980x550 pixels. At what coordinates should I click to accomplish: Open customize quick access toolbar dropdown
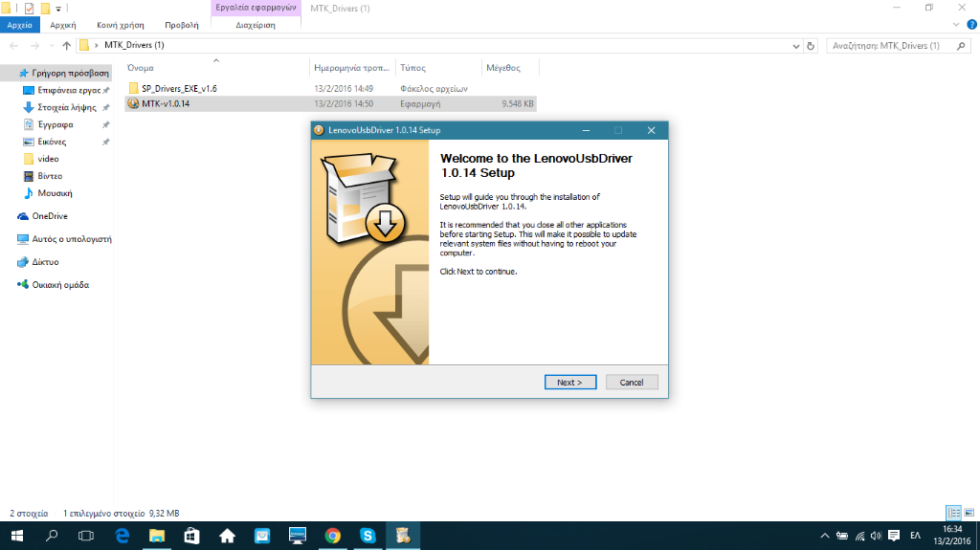click(x=58, y=9)
